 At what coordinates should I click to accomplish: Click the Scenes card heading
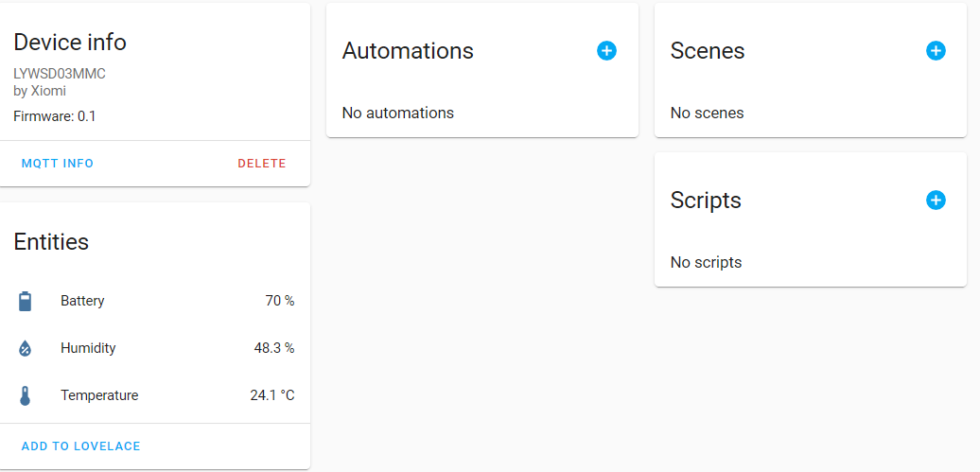(x=708, y=51)
